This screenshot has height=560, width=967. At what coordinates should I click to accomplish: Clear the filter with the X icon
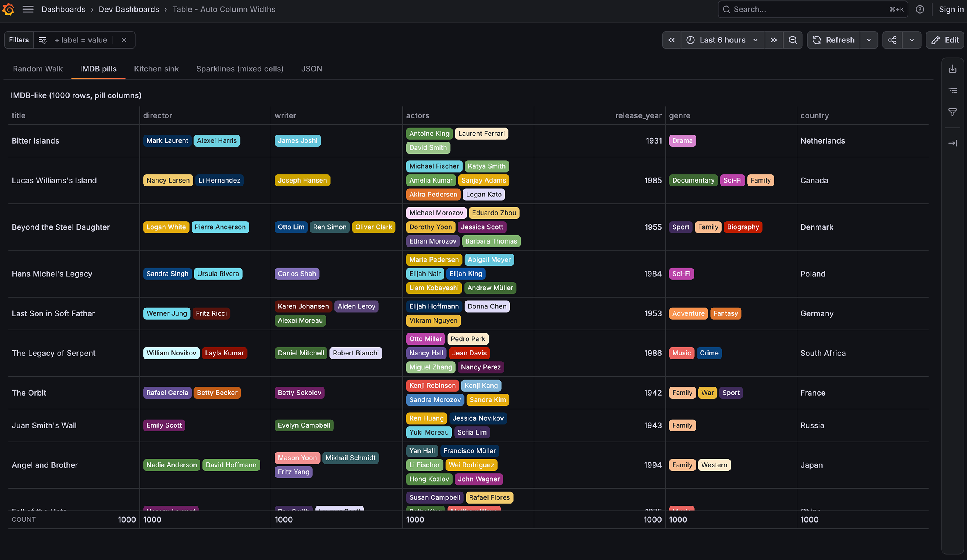pos(124,40)
